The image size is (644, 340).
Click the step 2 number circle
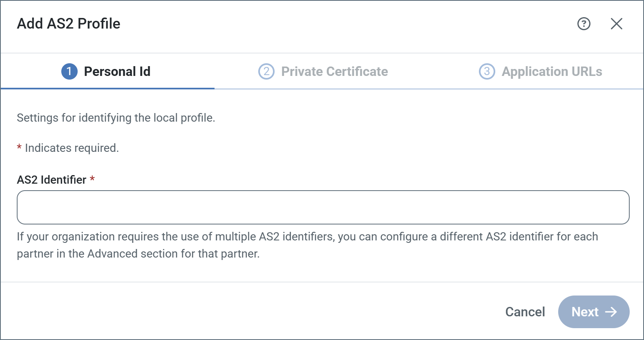266,71
